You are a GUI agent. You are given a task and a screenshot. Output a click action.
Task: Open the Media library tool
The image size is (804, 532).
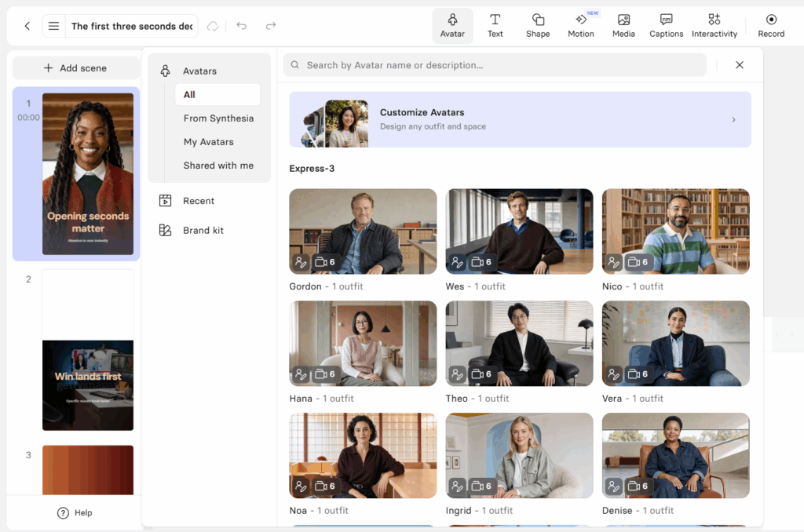pos(623,26)
